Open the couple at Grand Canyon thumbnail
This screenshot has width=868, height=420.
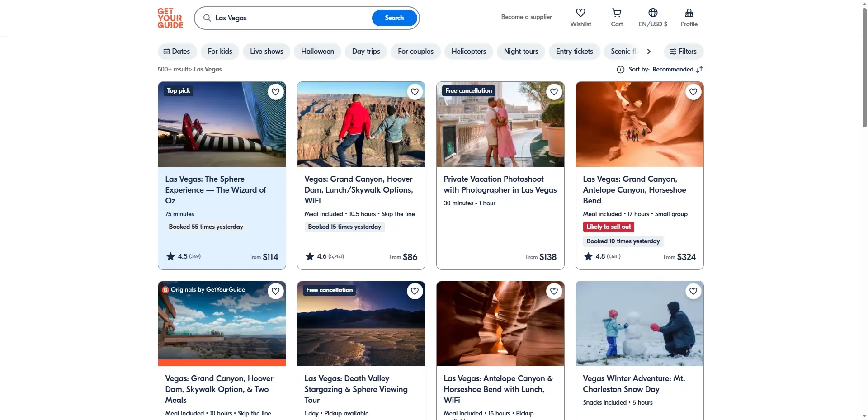click(x=361, y=124)
